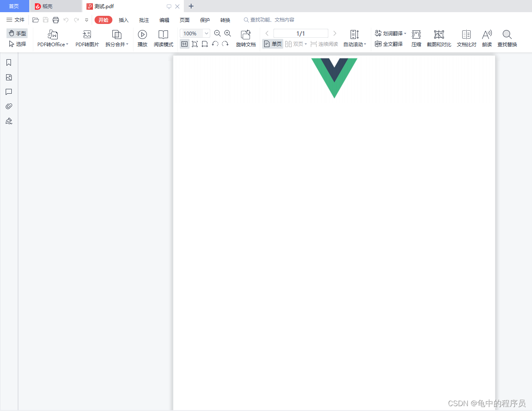
Task: Select the Hand (手型) tool
Action: tap(17, 33)
